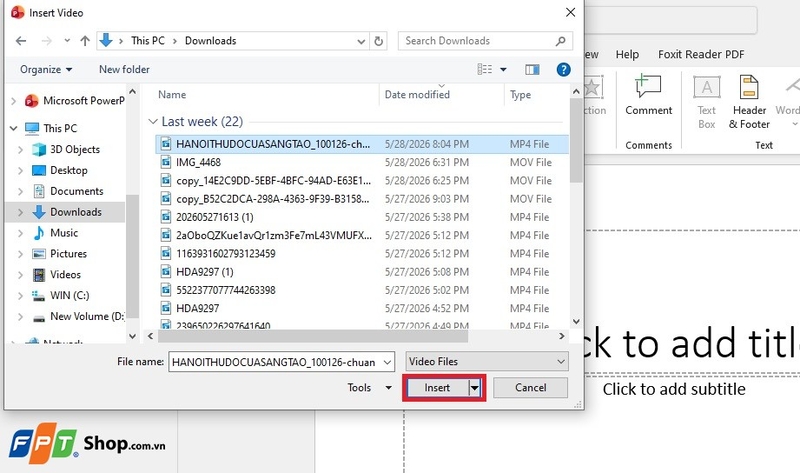The width and height of the screenshot is (800, 473).
Task: Select Downloads in navigation pane
Action: point(67,212)
